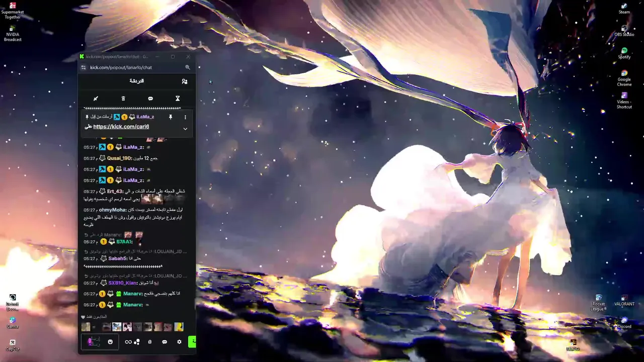Image resolution: width=644 pixels, height=362 pixels.
Task: Open Steam desktop shortcut
Action: coord(624,9)
